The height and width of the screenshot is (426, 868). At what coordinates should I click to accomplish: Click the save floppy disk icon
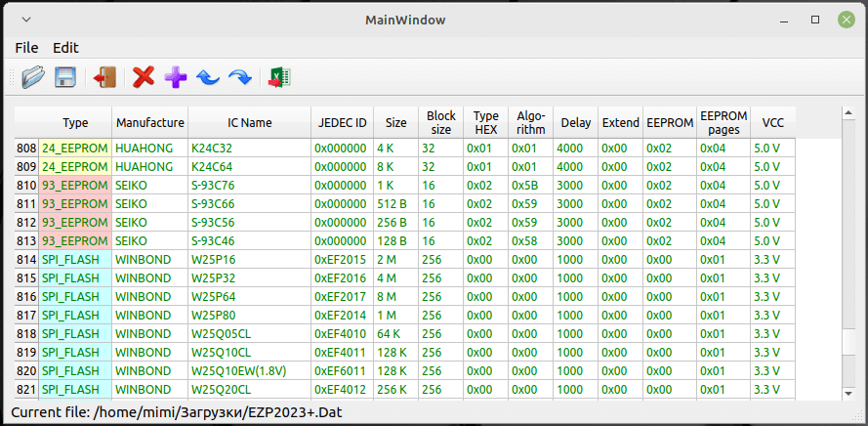pos(65,77)
